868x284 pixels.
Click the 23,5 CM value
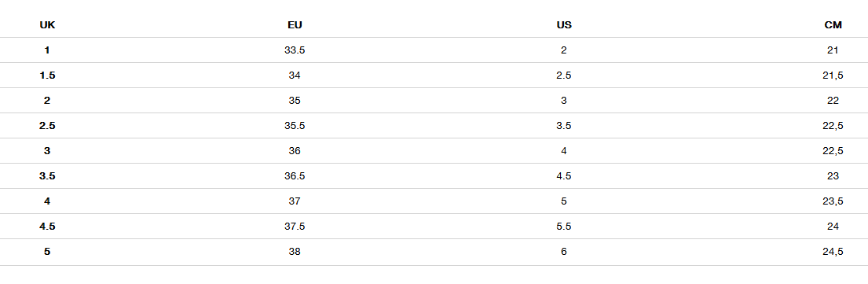coord(833,201)
